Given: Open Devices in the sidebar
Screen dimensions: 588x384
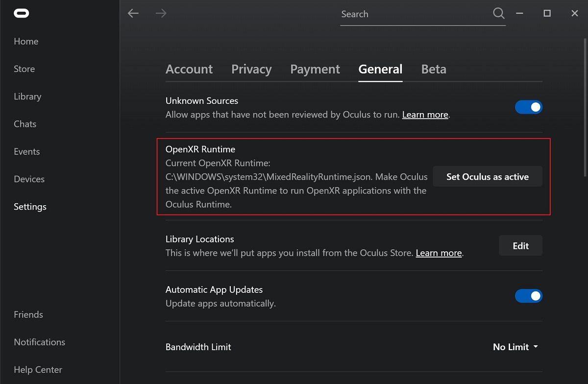Looking at the screenshot, I should (x=29, y=179).
